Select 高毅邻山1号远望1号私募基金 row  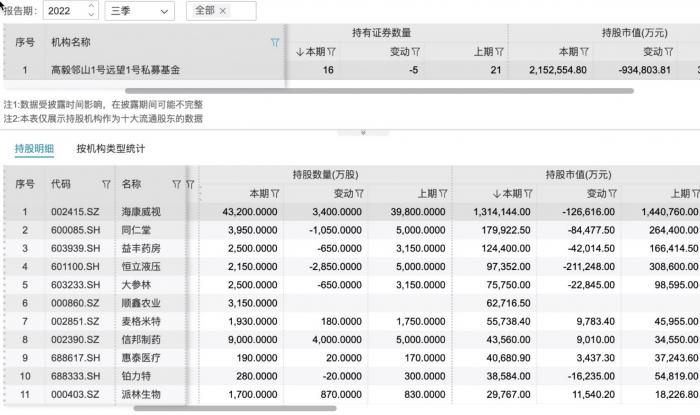point(351,70)
